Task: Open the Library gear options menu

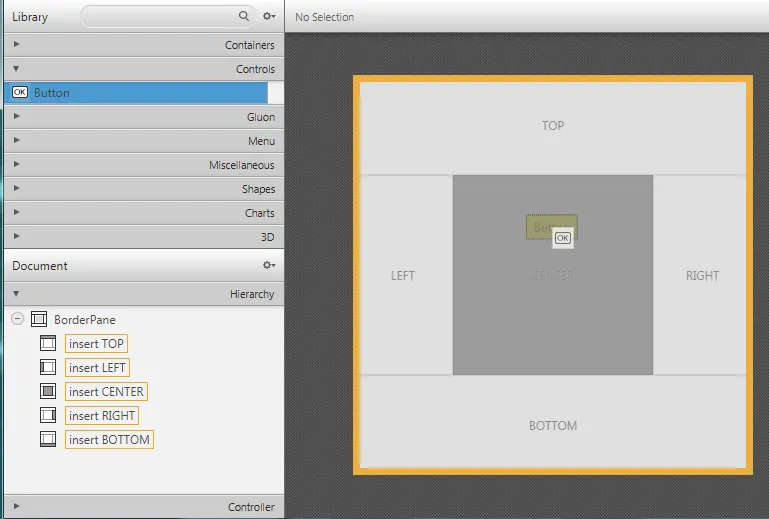Action: pyautogui.click(x=268, y=17)
